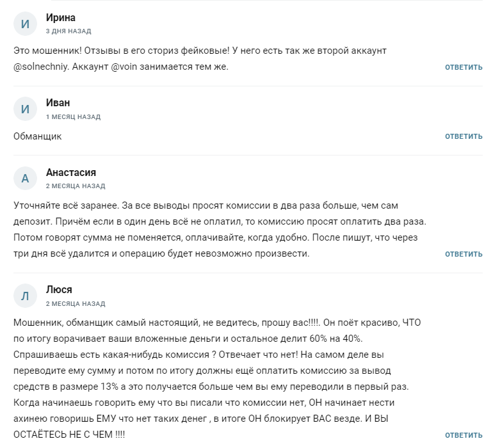Open commenter name Ирина
This screenshot has width=500, height=448.
[61, 18]
